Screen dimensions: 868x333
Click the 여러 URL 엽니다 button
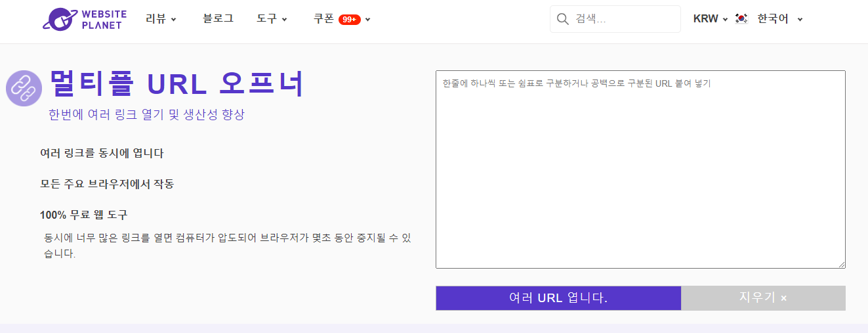coord(558,298)
